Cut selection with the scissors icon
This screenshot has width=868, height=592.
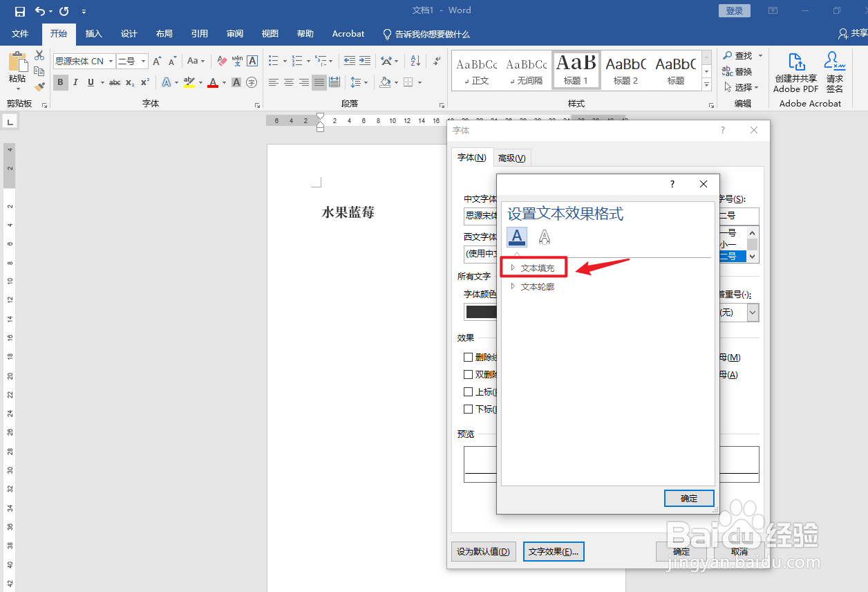[x=39, y=55]
